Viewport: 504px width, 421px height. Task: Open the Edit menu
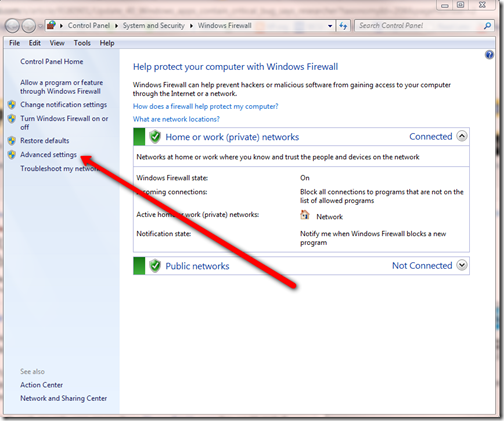pos(35,43)
